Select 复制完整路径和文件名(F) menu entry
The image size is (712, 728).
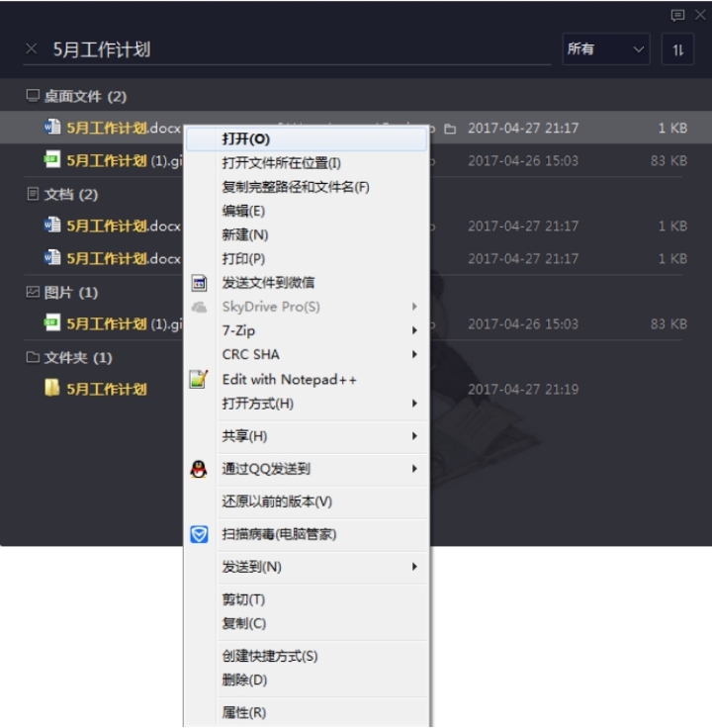[296, 187]
